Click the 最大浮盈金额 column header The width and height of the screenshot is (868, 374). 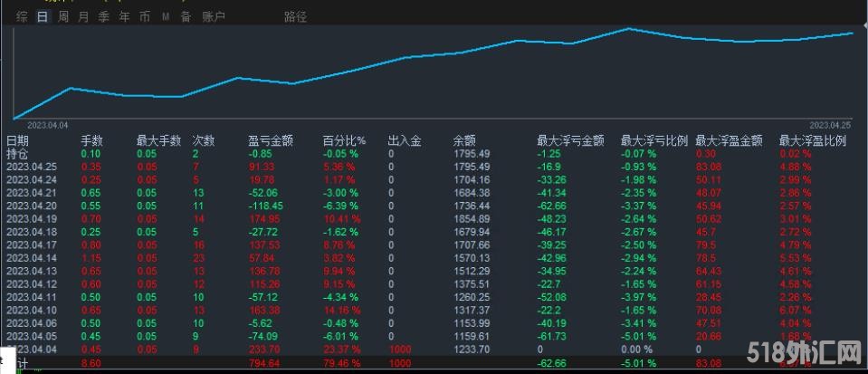coord(729,140)
